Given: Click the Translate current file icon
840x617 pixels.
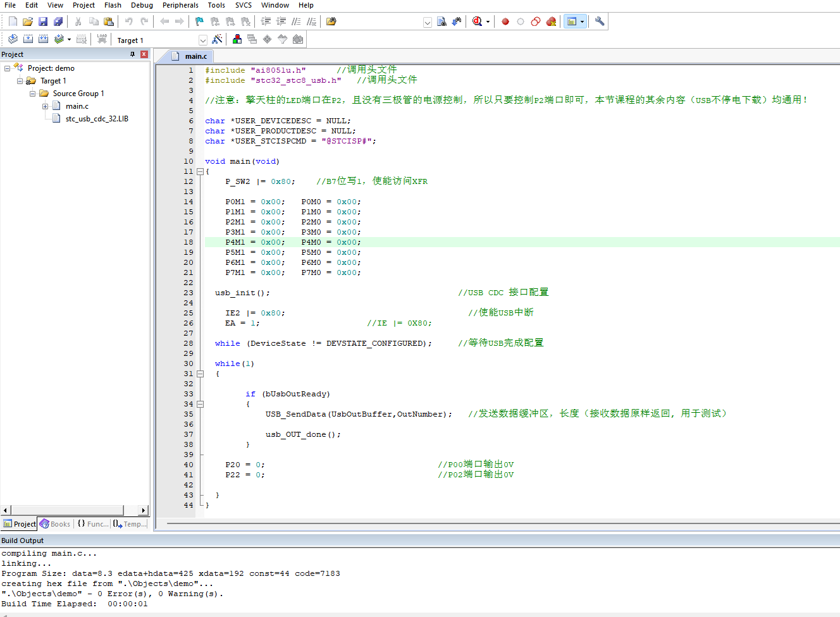Looking at the screenshot, I should coord(13,39).
